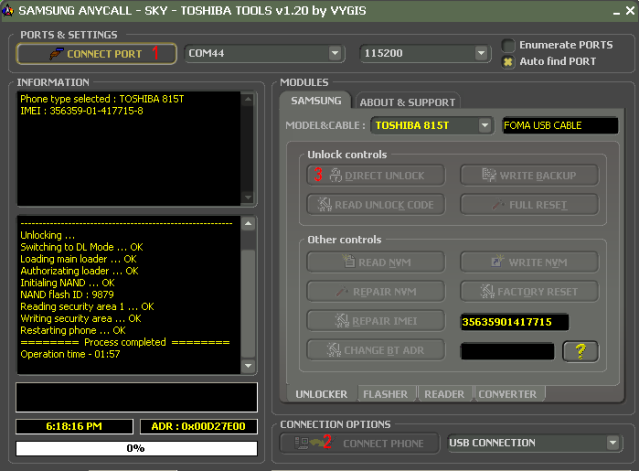639x471 pixels.
Task: Click the CONNECT PHONE button label
Action: 383,443
